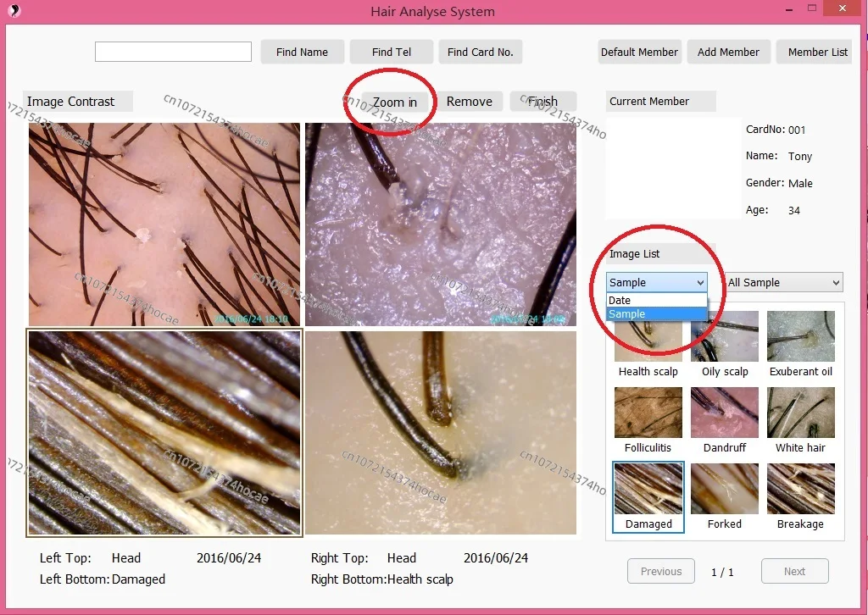Click the current member photo area
The image size is (868, 615).
pyautogui.click(x=674, y=168)
